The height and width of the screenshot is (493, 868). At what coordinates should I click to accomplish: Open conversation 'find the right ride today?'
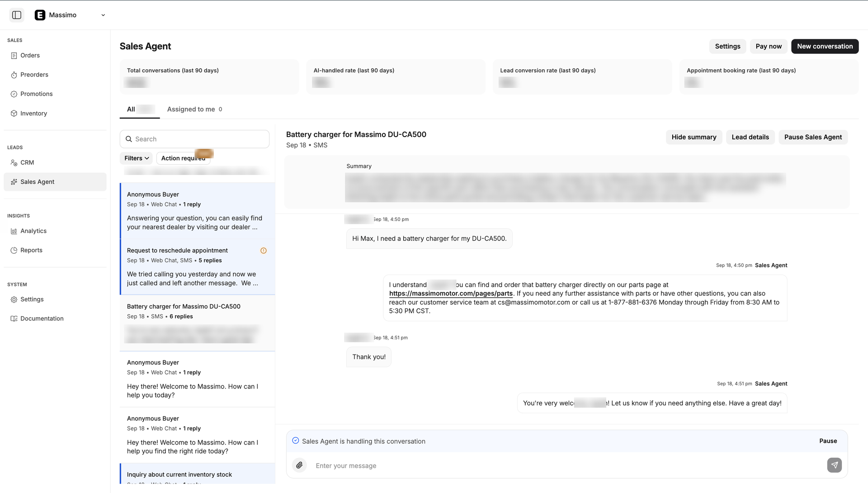[198, 436]
